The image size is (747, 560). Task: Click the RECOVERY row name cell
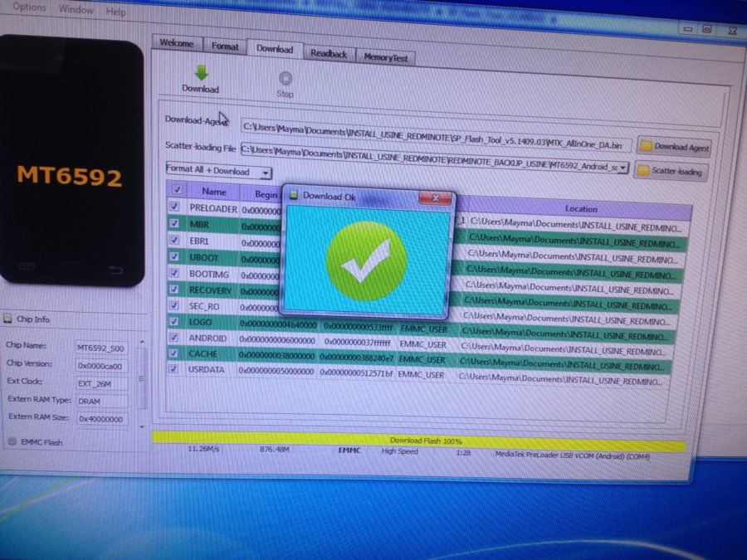(210, 290)
